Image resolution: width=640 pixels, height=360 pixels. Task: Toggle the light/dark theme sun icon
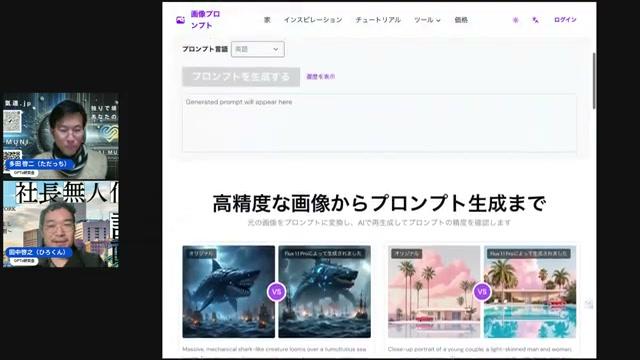click(516, 20)
